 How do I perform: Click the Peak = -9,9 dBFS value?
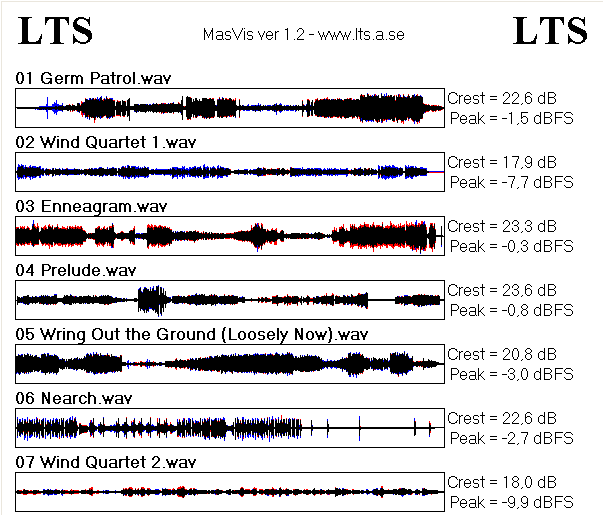click(x=511, y=502)
